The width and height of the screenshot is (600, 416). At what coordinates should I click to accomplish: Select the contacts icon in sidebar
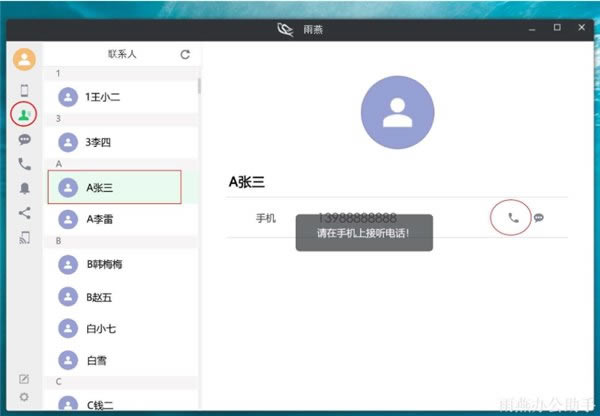click(24, 115)
